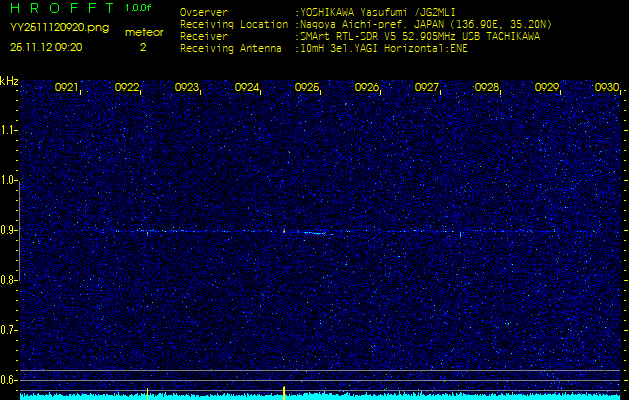
Task: Click the HROFFT title text
Action: tap(61, 11)
